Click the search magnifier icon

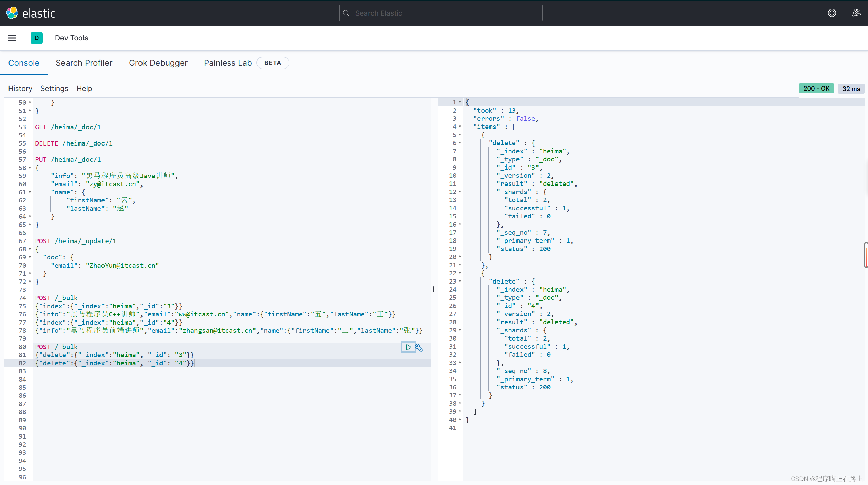coord(346,13)
